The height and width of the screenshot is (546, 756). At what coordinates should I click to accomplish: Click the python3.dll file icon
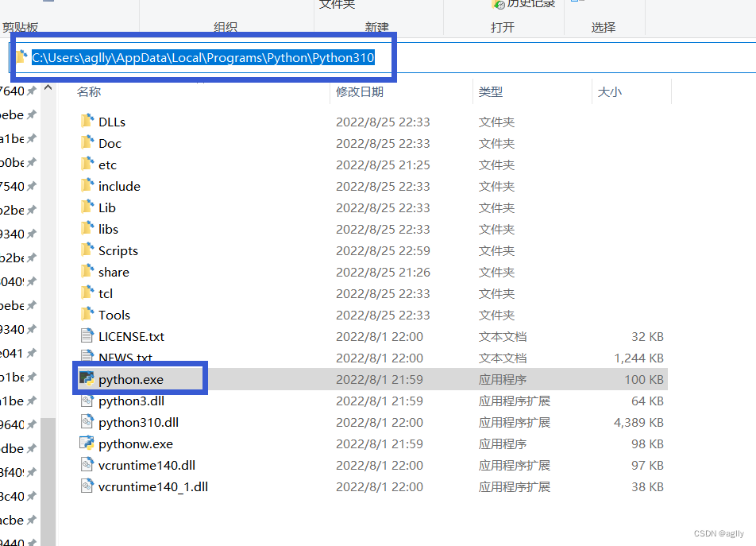(87, 401)
